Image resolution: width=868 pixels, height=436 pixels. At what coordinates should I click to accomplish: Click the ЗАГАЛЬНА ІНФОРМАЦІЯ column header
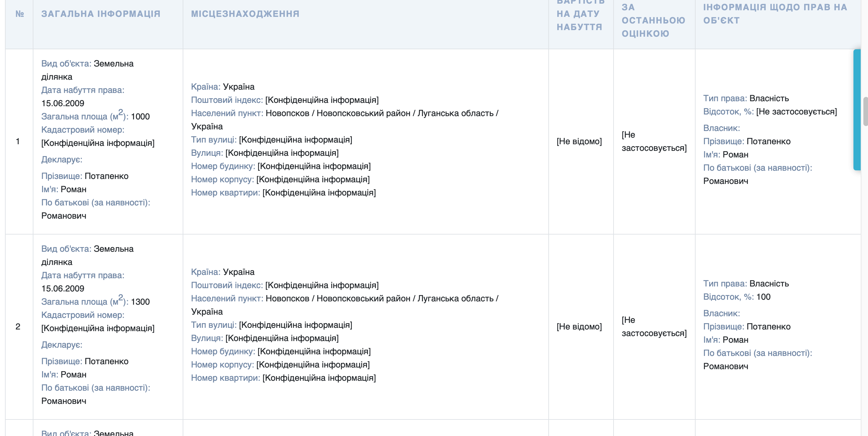100,14
